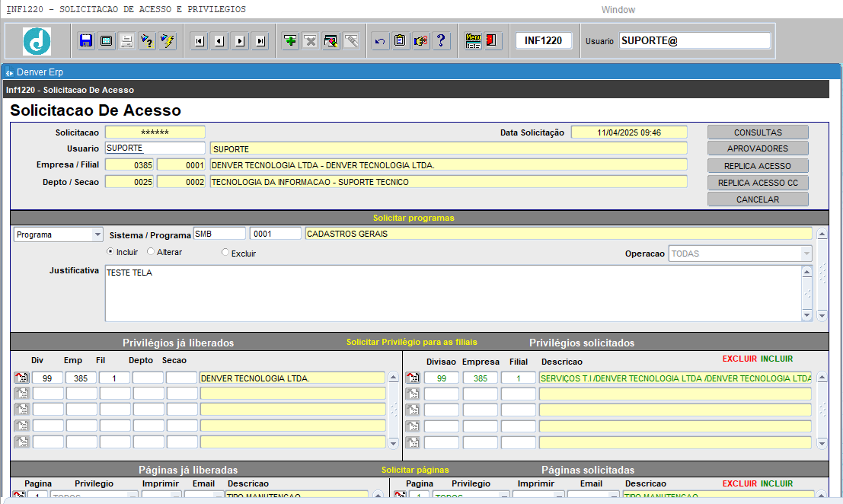843x504 pixels.
Task: Click the clear record eraser icon
Action: [x=330, y=41]
